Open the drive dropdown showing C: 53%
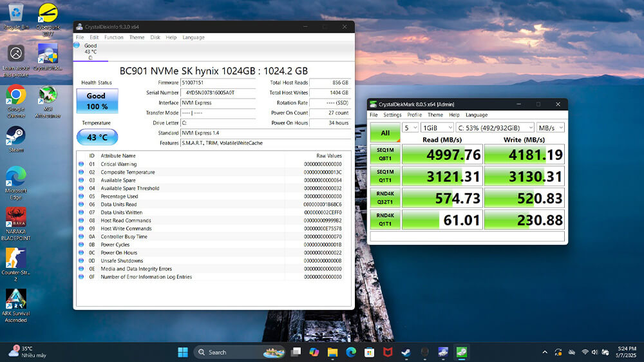 [x=495, y=128]
